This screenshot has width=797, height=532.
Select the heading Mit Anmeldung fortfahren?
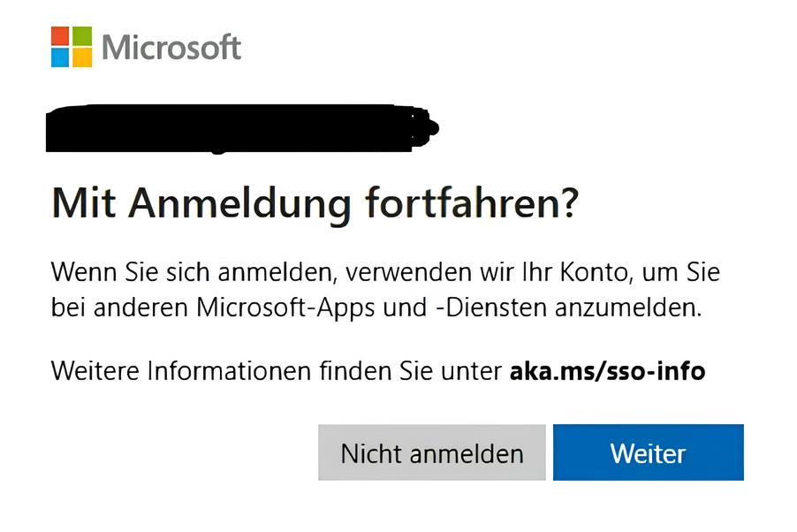pos(314,203)
